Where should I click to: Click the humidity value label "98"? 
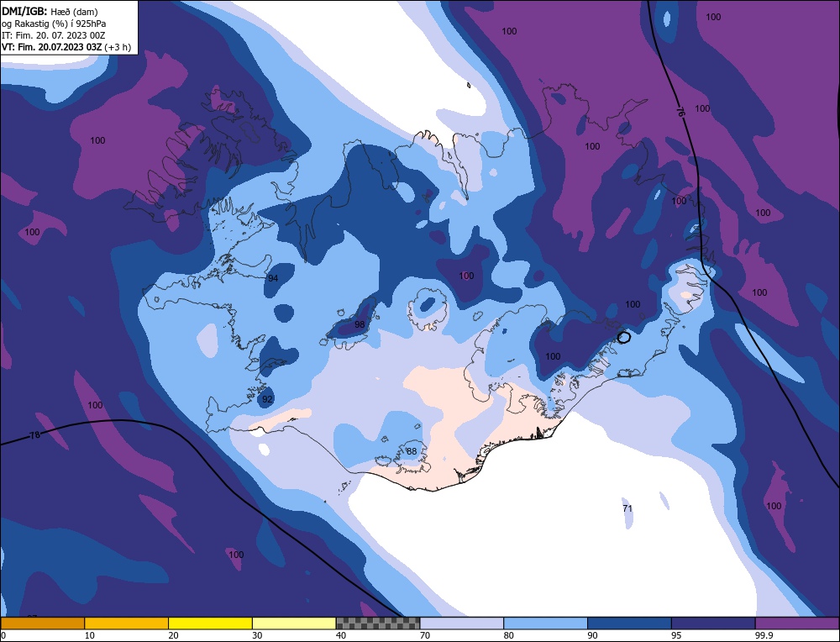click(360, 324)
